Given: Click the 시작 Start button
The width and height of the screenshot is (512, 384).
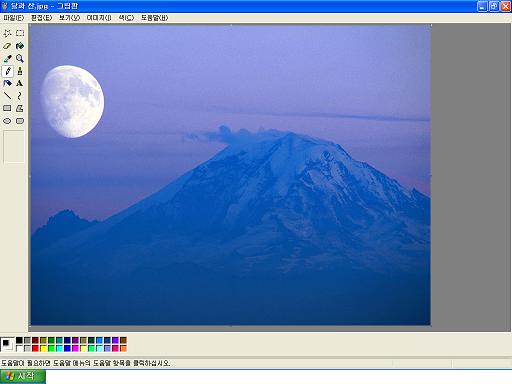Looking at the screenshot, I should point(23,376).
